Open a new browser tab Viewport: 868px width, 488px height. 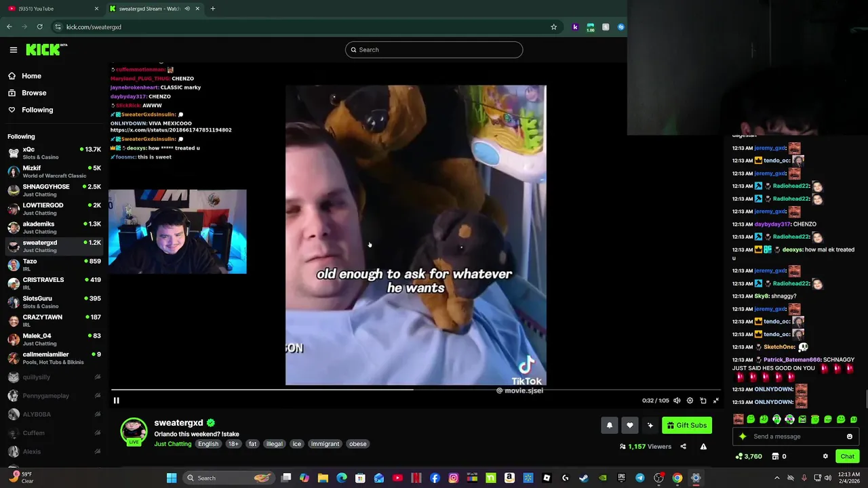212,9
